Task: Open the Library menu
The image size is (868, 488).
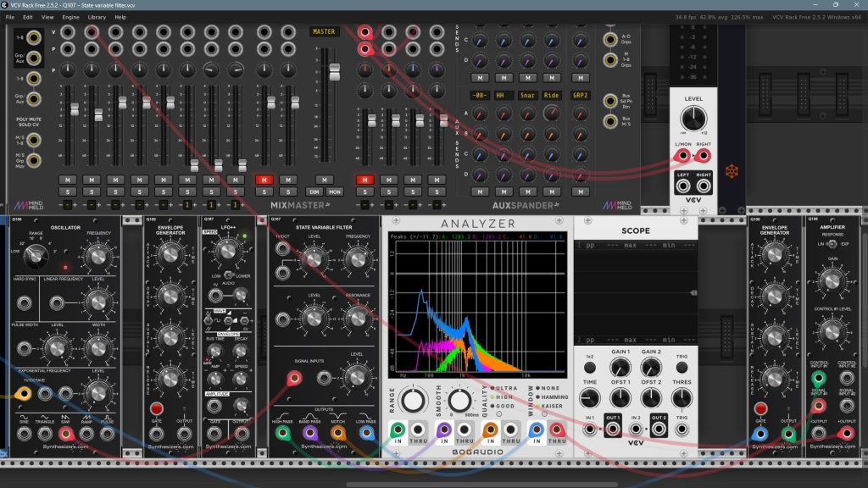Action: tap(97, 17)
